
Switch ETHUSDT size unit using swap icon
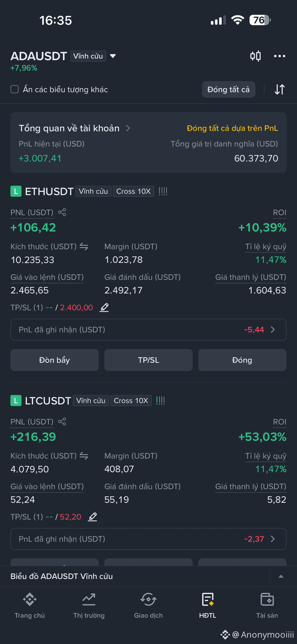coord(84,246)
